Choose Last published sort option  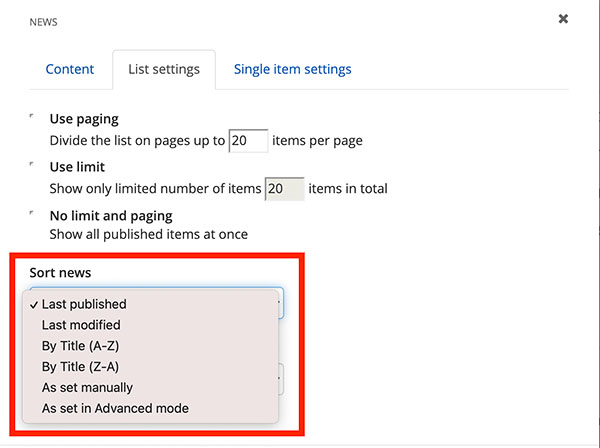click(x=84, y=304)
